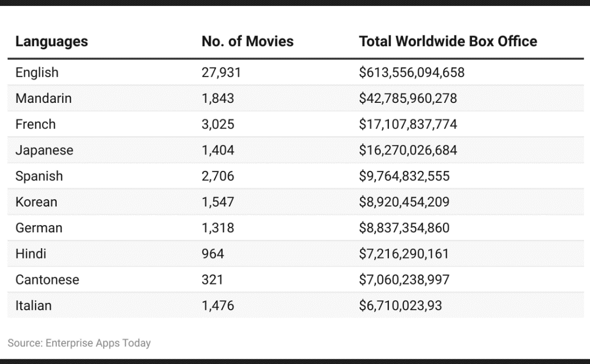Select the 3,025 movies count cell
The width and height of the screenshot is (590, 364).
[218, 124]
